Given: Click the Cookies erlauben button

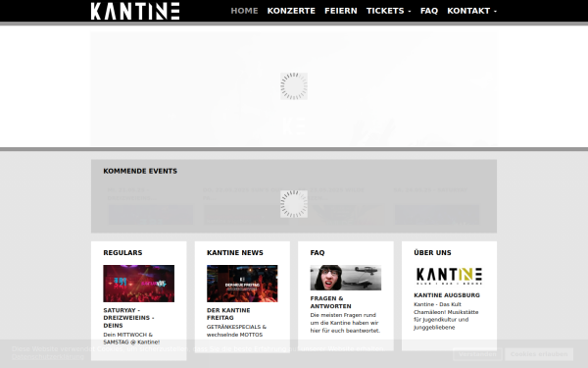Looking at the screenshot, I should (539, 354).
